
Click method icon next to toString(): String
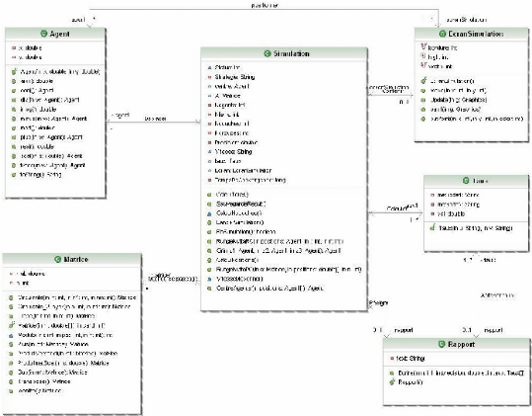point(14,175)
